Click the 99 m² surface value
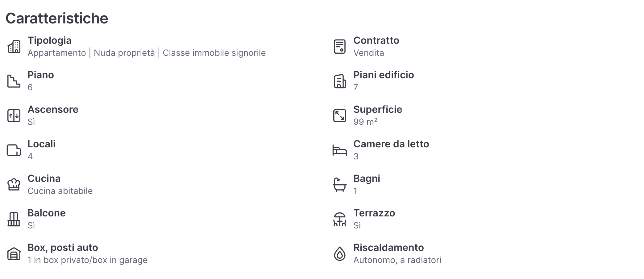This screenshot has height=279, width=644. pyautogui.click(x=365, y=122)
